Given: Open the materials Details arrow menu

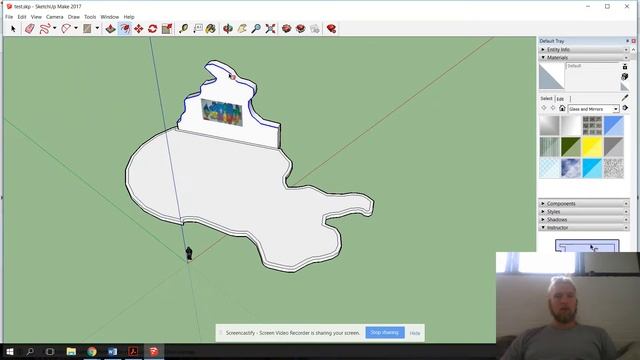Looking at the screenshot, I should click(x=625, y=109).
